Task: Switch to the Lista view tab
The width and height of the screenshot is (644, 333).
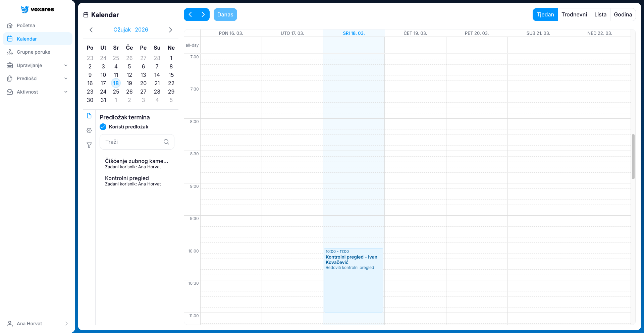Action: 600,15
